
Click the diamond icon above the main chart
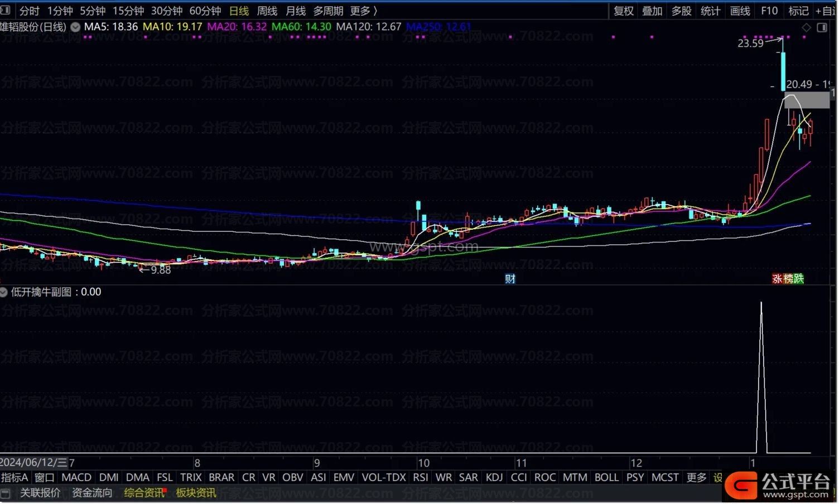point(806,27)
